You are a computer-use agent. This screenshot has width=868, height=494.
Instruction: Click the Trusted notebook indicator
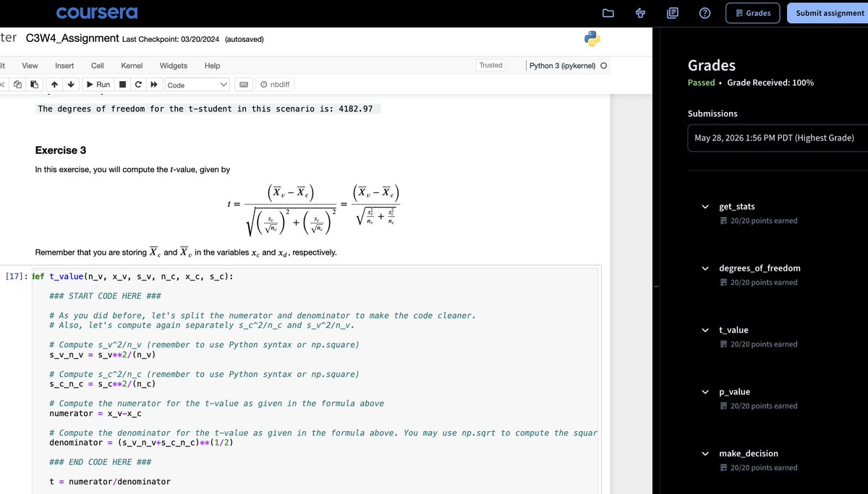490,65
